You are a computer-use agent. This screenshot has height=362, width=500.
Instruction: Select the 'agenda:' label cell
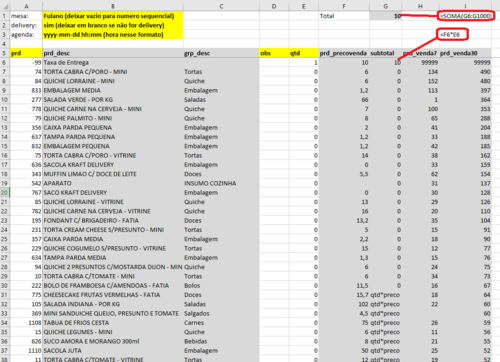tap(26, 35)
